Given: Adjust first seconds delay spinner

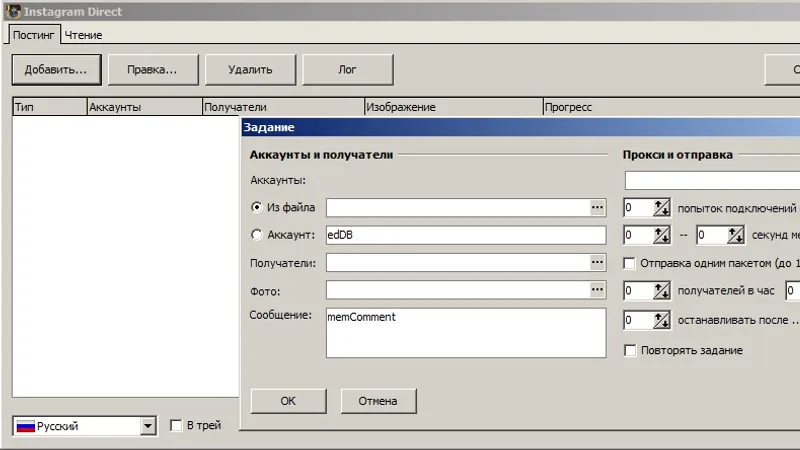Looking at the screenshot, I should [662, 235].
